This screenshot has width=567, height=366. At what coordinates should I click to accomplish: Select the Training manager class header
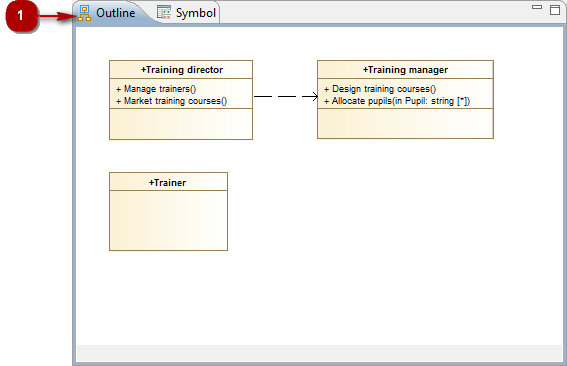405,69
